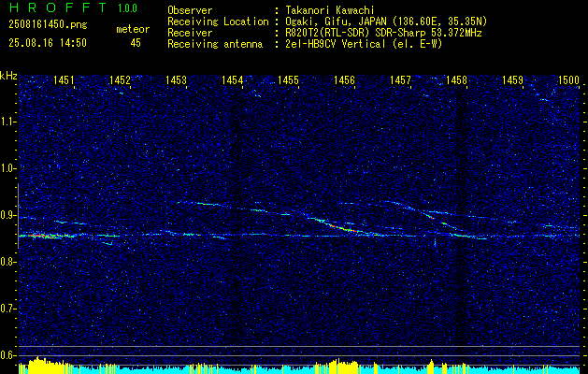
Task: Click the meteor label
Action: (133, 29)
